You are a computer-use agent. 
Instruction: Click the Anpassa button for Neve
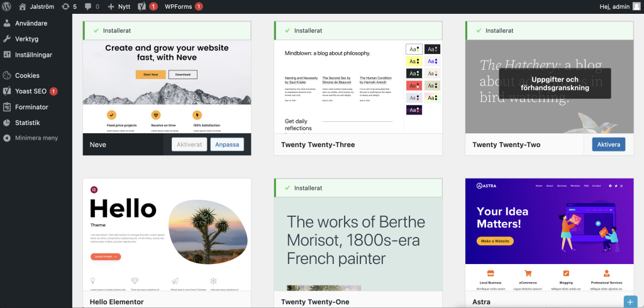tap(227, 145)
